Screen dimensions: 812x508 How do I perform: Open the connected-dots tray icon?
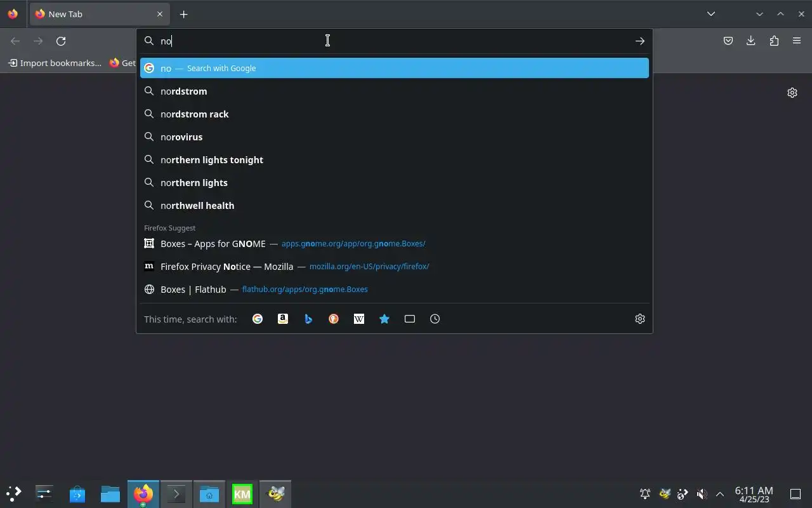click(683, 493)
